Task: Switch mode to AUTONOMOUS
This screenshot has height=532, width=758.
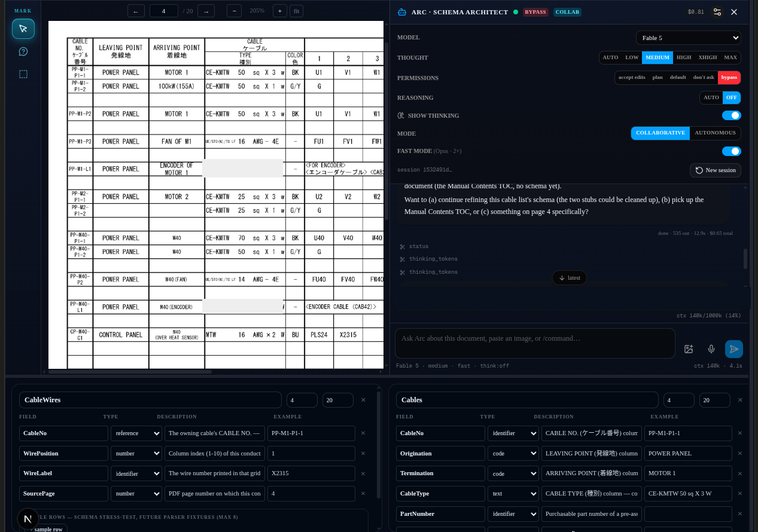Action: point(715,133)
